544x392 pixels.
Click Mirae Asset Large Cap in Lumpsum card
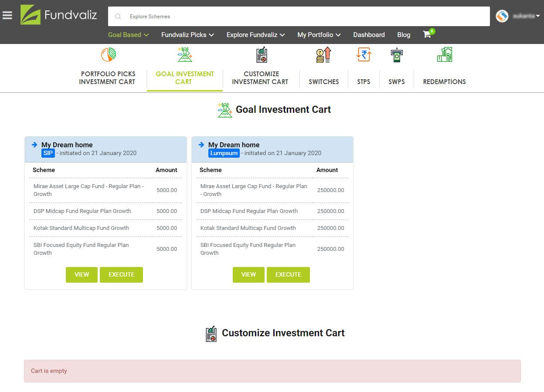coord(254,190)
